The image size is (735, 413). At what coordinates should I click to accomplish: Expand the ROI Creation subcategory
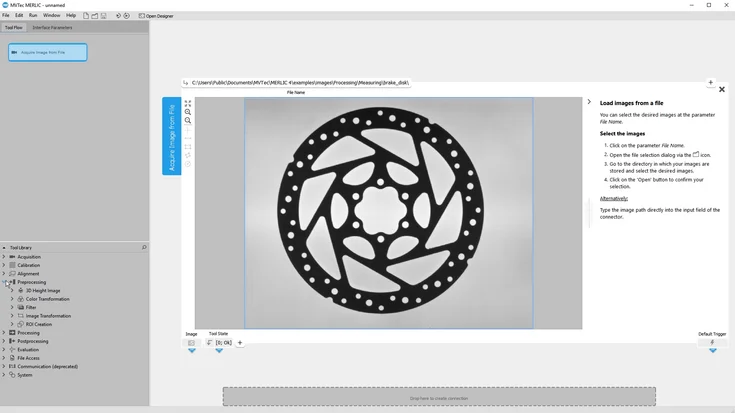12,324
